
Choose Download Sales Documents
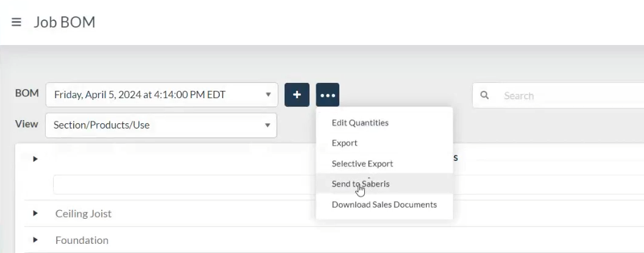[x=384, y=204]
